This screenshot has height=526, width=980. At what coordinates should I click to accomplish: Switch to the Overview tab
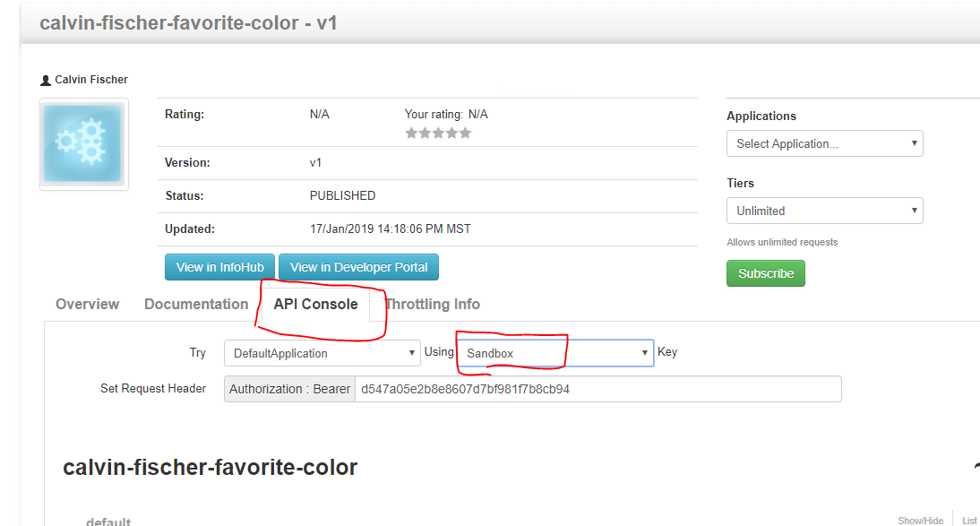point(88,304)
